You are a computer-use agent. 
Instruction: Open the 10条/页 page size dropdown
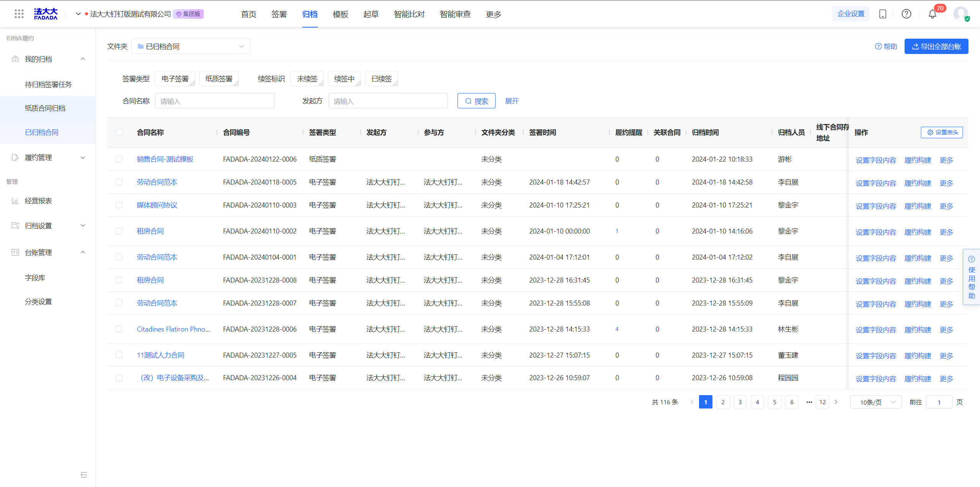click(876, 402)
